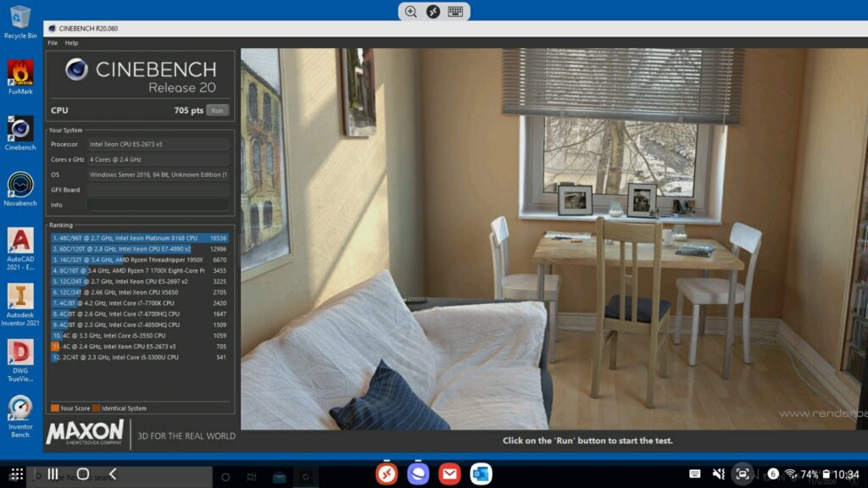Show the on-screen keyboard from the top bar
The image size is (868, 488).
point(455,12)
